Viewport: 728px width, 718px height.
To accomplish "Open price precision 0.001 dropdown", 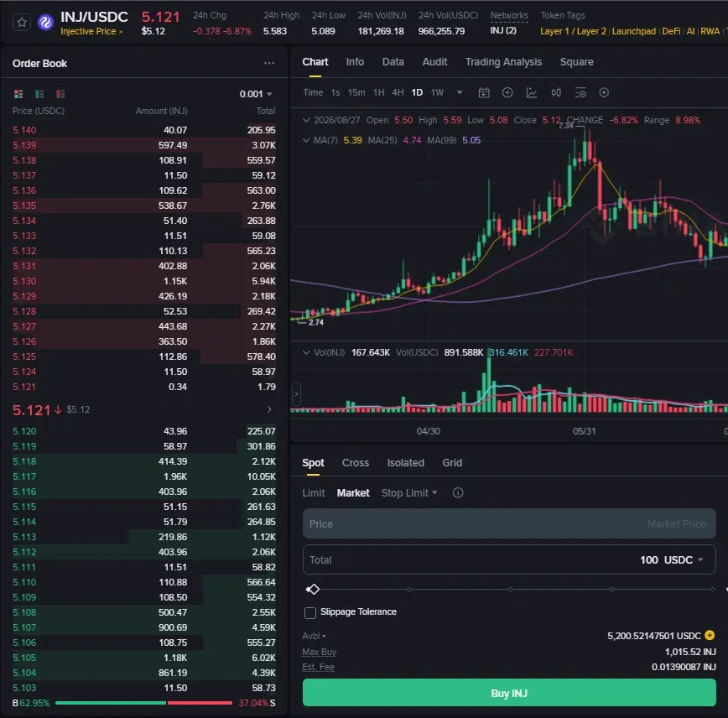I will point(255,94).
